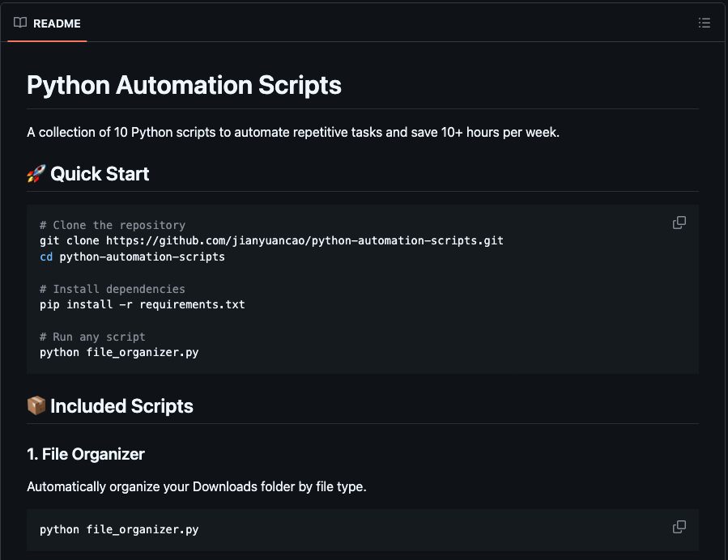728x560 pixels.
Task: Click inside the pip install code block
Action: 142,304
